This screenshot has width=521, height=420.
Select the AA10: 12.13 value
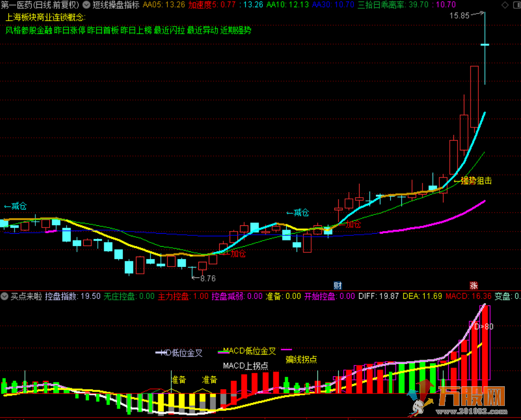click(288, 5)
